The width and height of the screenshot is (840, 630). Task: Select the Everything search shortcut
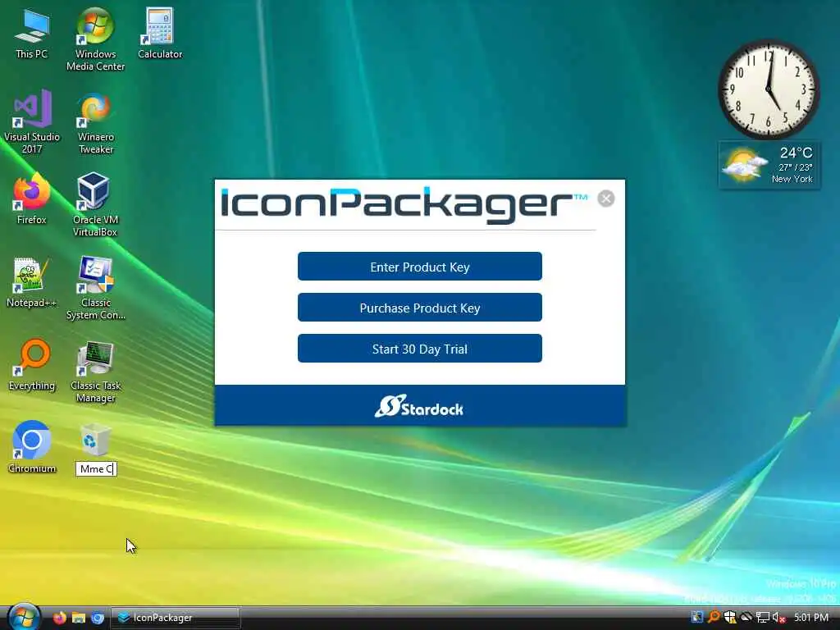coord(32,365)
